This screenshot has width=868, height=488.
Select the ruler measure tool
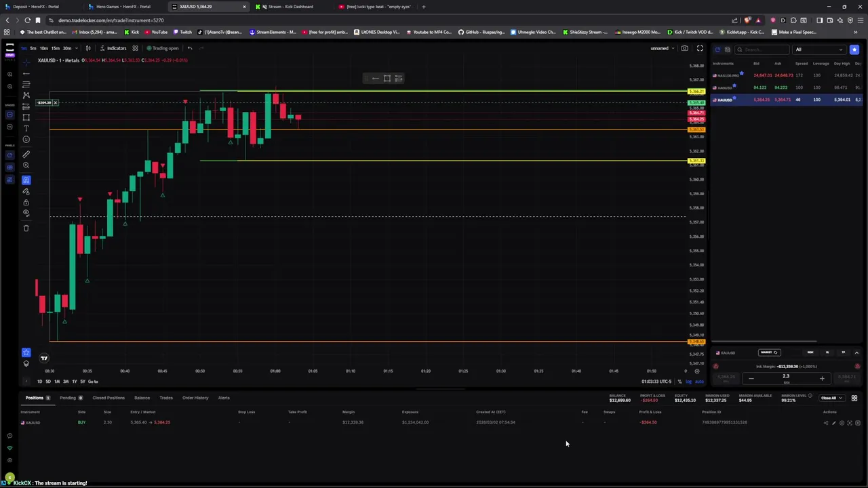[x=26, y=154]
